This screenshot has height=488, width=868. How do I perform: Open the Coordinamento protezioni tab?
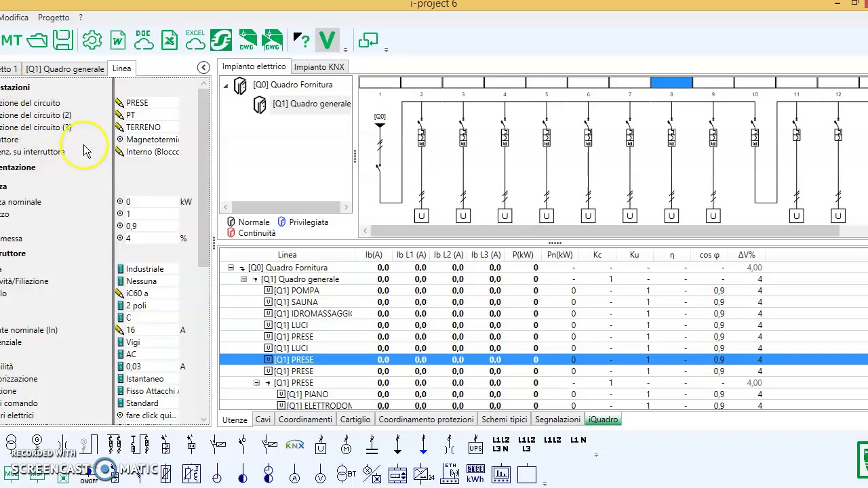(x=426, y=420)
